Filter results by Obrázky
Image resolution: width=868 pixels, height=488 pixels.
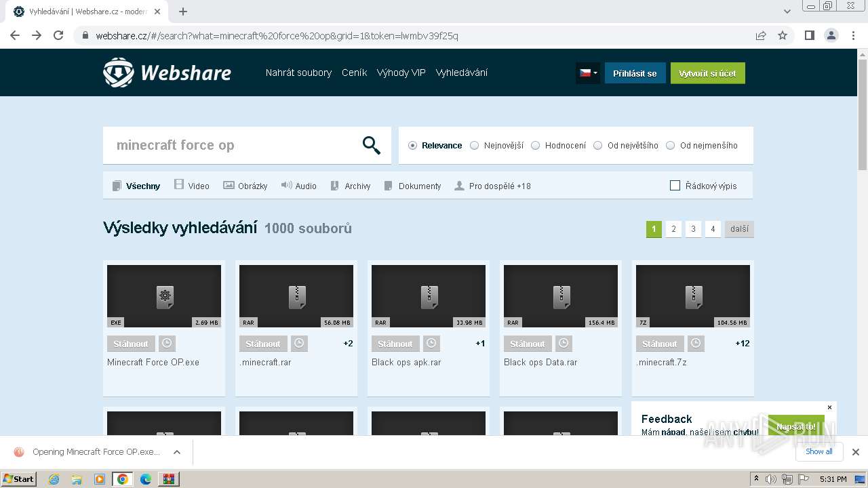point(245,186)
